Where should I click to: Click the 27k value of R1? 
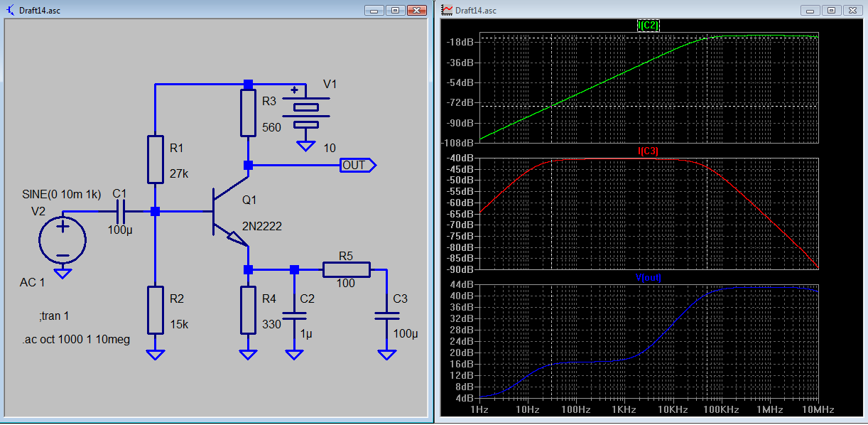179,173
